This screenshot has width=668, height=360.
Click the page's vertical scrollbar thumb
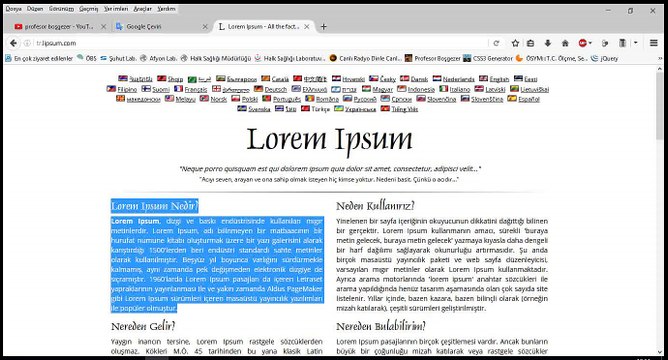660,106
